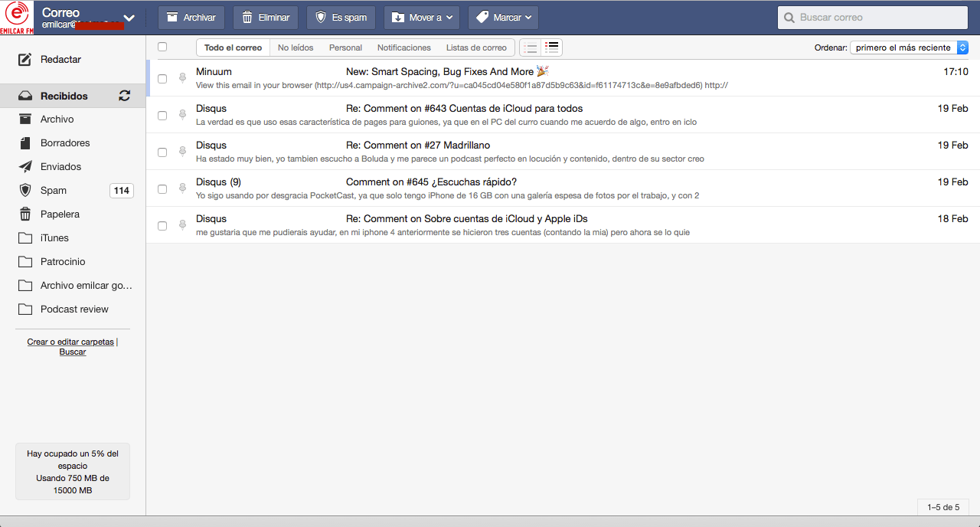Click the Emilcar FM logo

(x=15, y=15)
